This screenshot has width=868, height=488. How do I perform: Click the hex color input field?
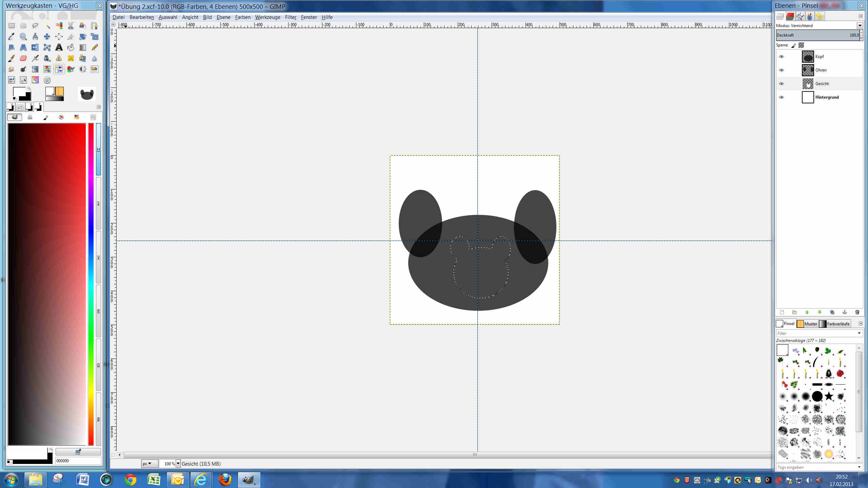pos(78,461)
